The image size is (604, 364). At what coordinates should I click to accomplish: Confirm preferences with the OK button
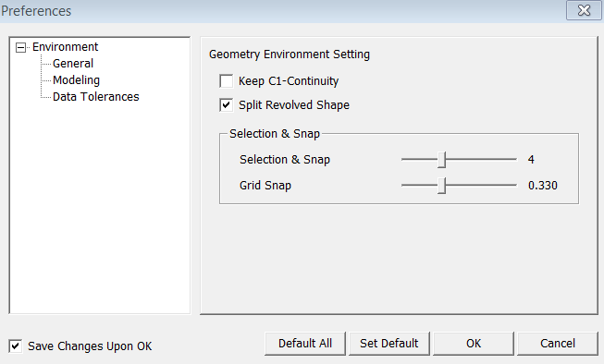474,344
